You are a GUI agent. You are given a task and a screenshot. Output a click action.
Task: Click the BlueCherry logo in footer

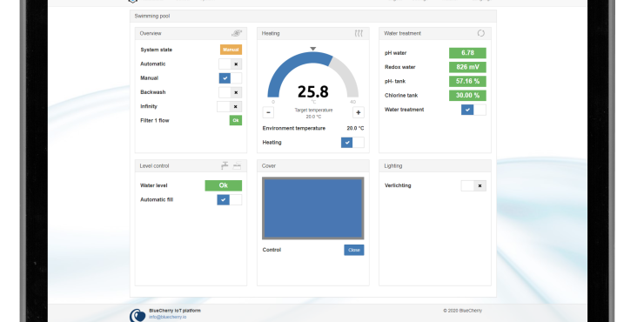pos(138,315)
